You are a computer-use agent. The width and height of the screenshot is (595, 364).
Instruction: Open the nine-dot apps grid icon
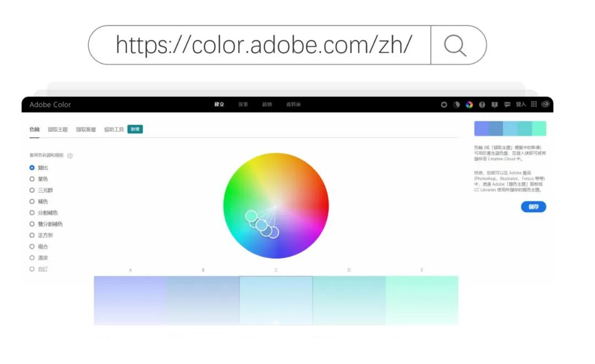pyautogui.click(x=534, y=104)
